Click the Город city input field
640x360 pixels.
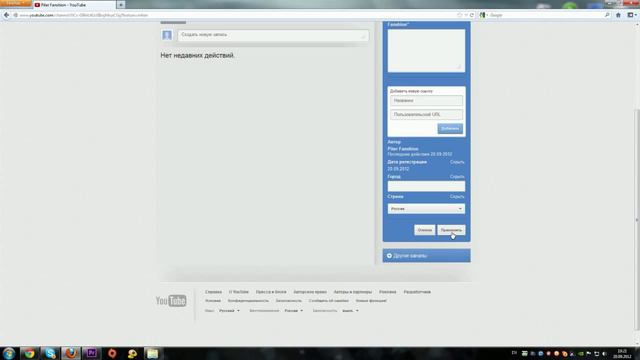426,186
